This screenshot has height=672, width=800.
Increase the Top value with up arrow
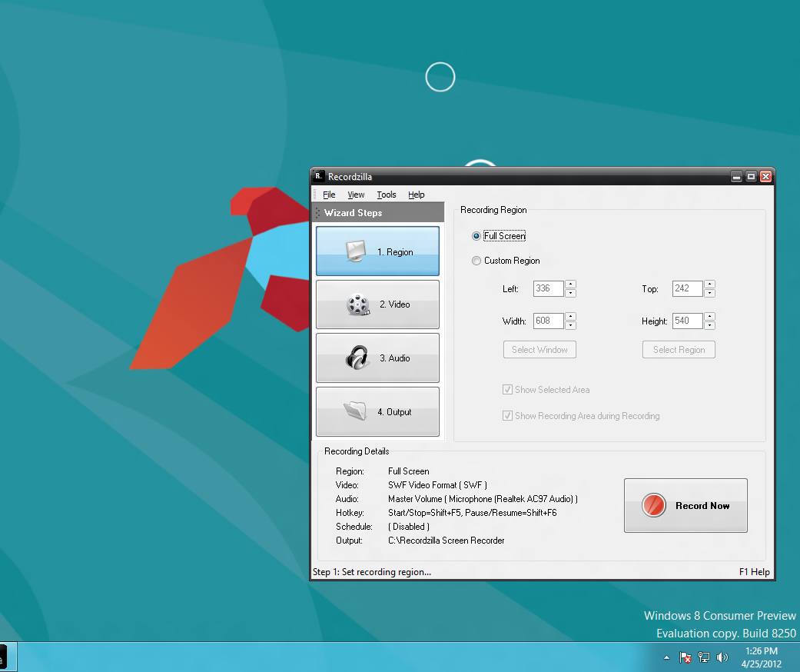pos(709,284)
